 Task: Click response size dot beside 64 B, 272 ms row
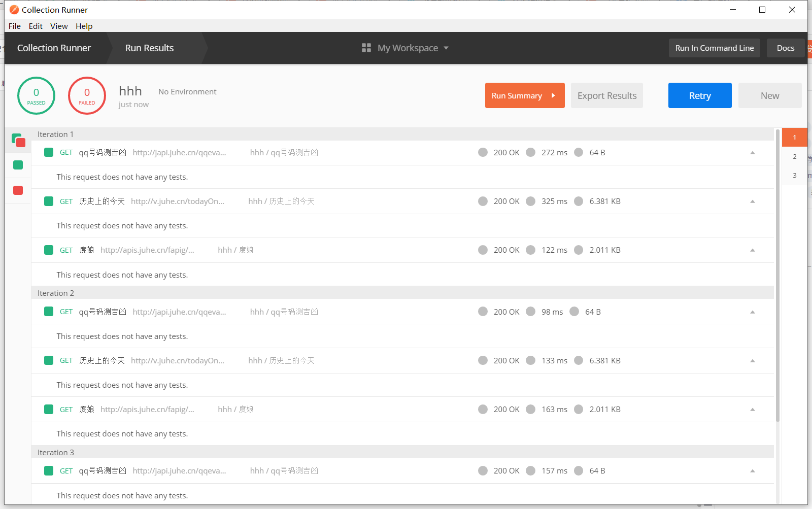pos(579,152)
